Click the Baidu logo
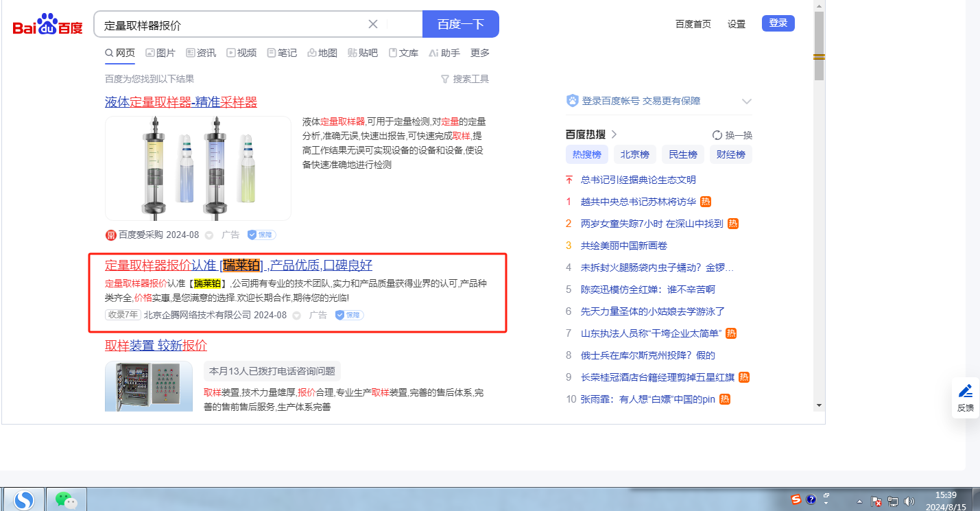The width and height of the screenshot is (980, 511). (47, 25)
